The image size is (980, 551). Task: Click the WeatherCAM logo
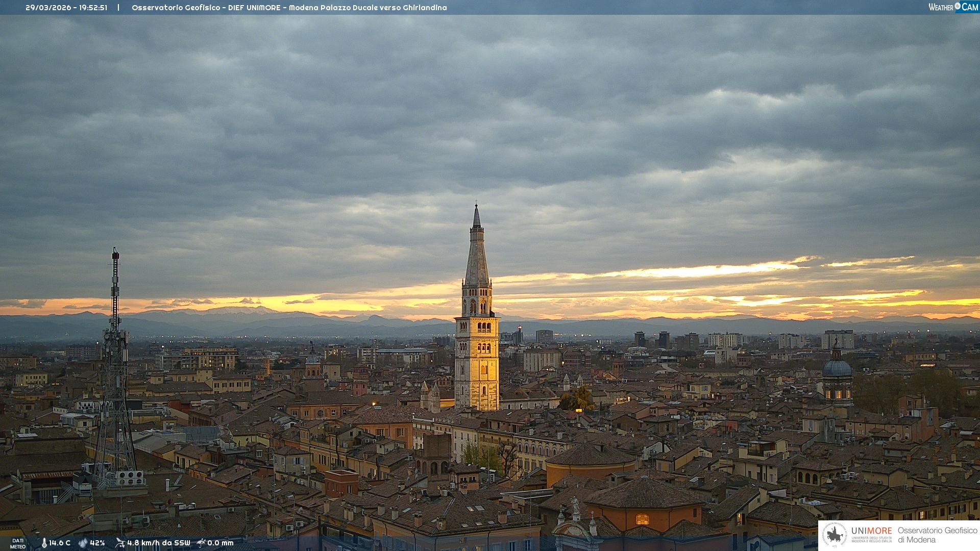tap(953, 7)
